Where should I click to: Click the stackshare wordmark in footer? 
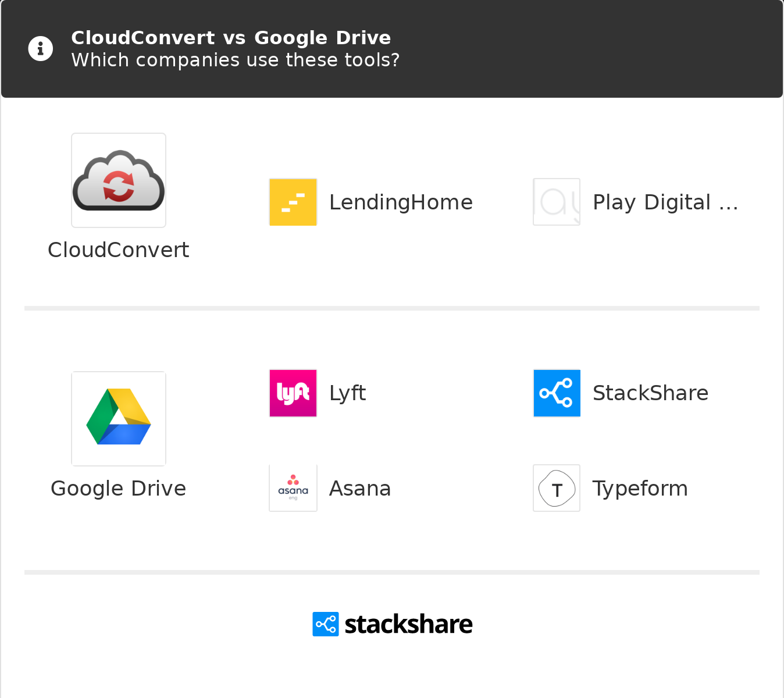[408, 624]
